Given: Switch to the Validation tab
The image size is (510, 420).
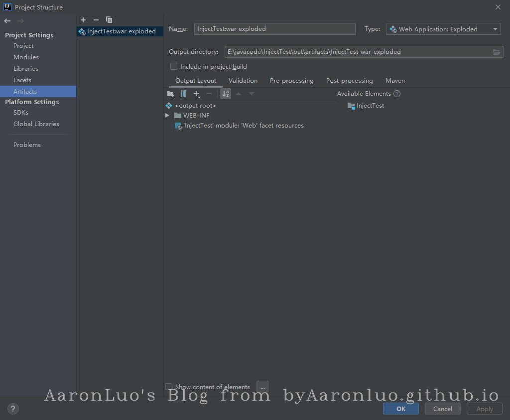Looking at the screenshot, I should (243, 81).
